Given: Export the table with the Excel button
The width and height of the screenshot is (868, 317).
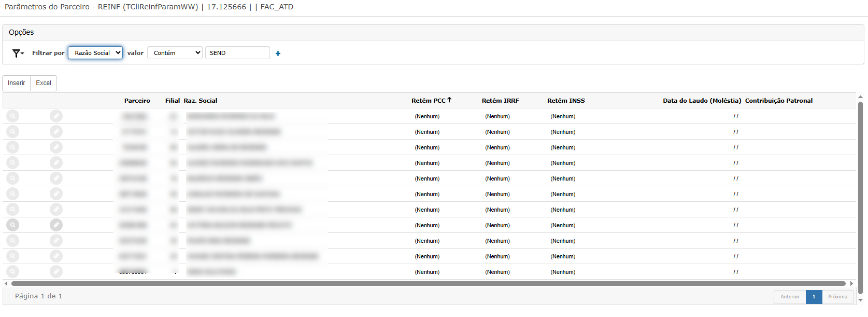Looking at the screenshot, I should (44, 83).
